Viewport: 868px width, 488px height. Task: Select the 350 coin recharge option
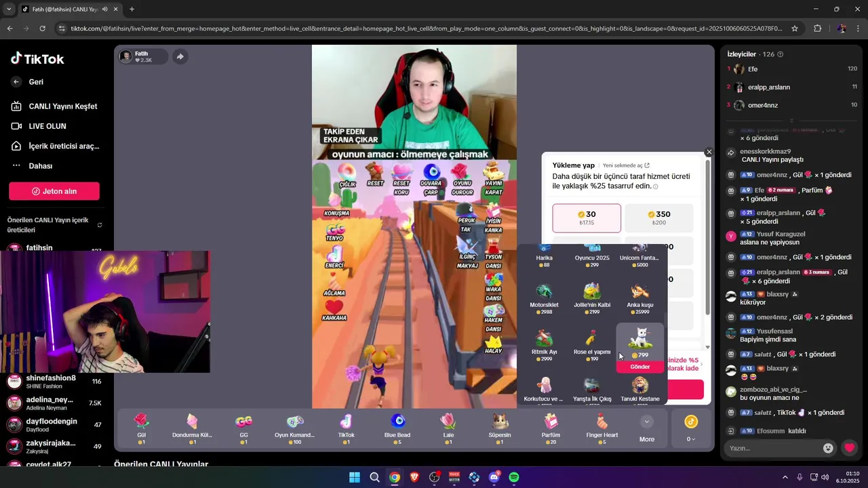pyautogui.click(x=658, y=218)
